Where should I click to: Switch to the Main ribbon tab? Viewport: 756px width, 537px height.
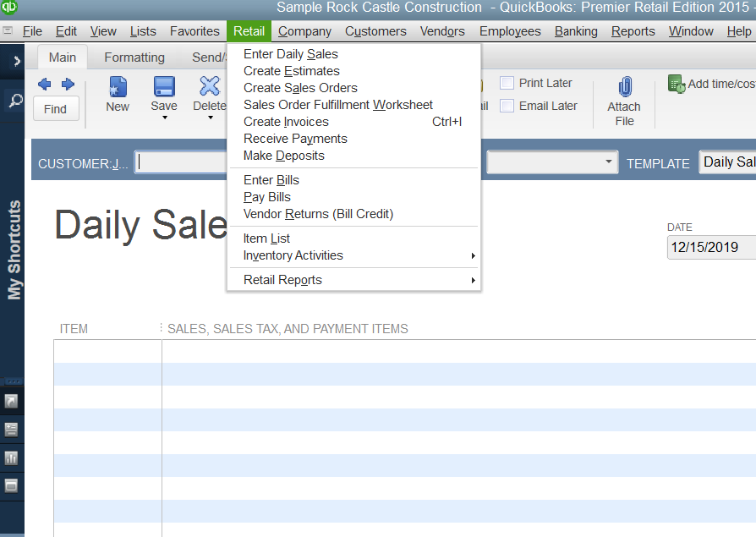(x=63, y=57)
